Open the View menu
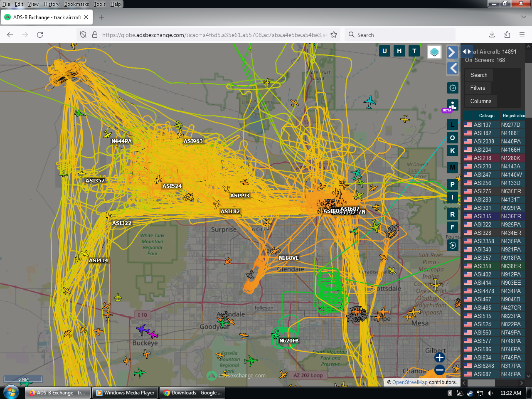Image resolution: width=532 pixels, height=399 pixels. pos(33,4)
